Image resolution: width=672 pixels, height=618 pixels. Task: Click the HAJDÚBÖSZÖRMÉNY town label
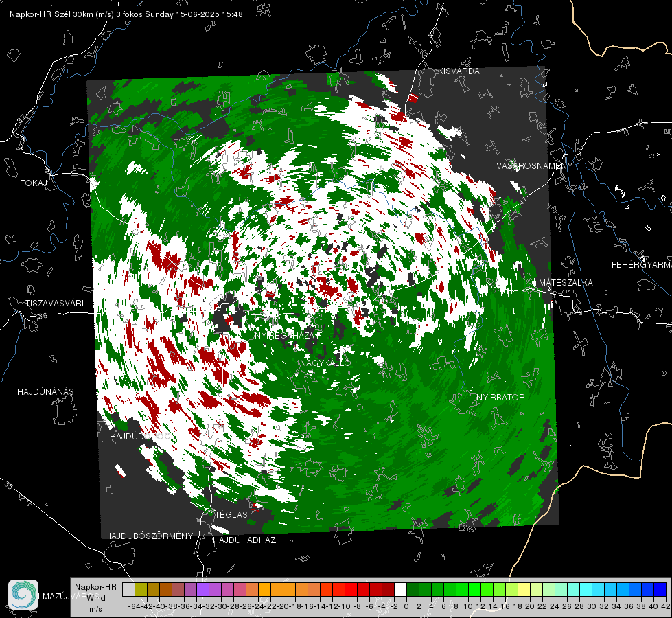[x=149, y=536]
